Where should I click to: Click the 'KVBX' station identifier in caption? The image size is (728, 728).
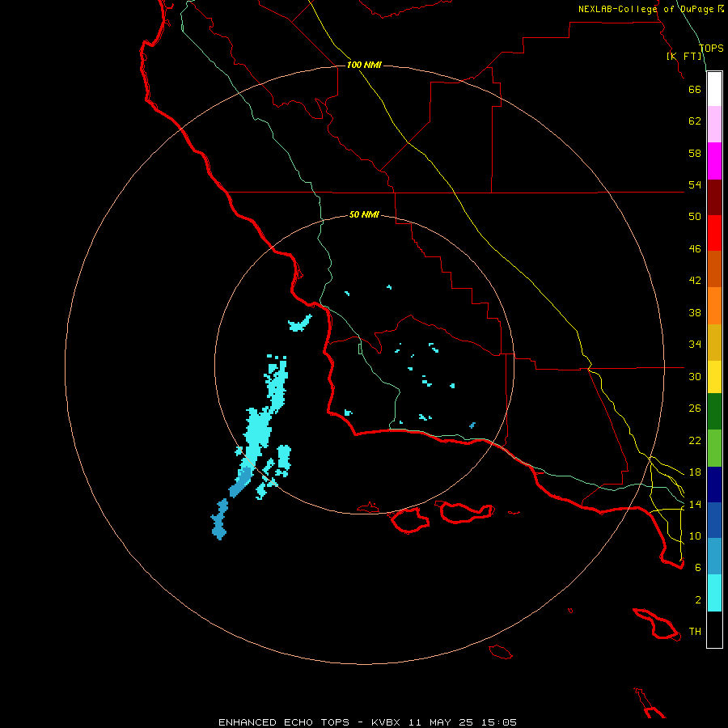(385, 722)
